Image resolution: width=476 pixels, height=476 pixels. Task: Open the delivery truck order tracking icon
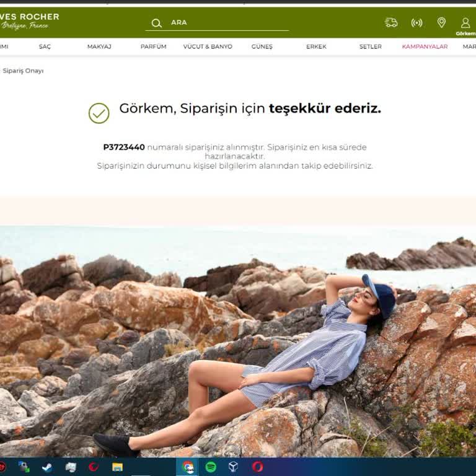point(391,22)
